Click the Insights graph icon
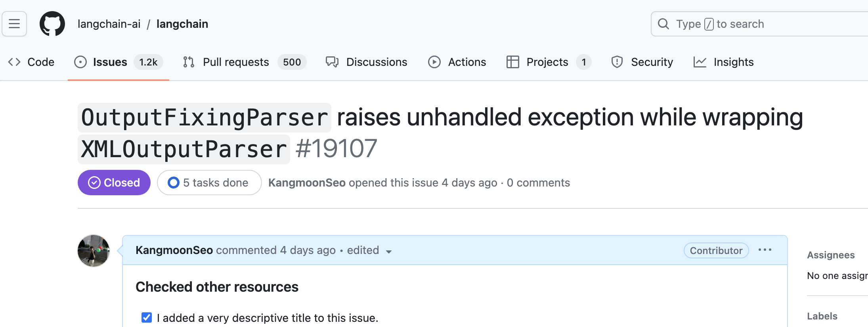Image resolution: width=868 pixels, height=327 pixels. pos(700,62)
